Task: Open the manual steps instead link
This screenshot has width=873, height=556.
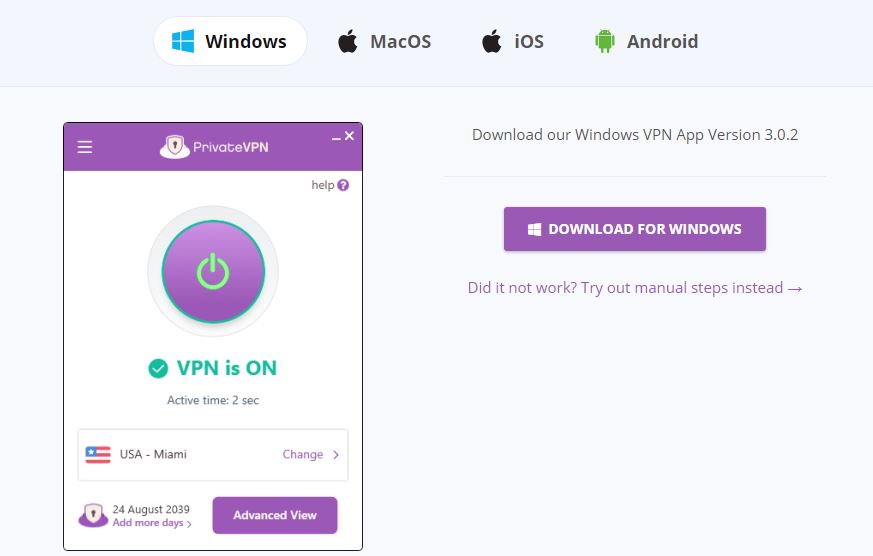Action: (x=635, y=288)
